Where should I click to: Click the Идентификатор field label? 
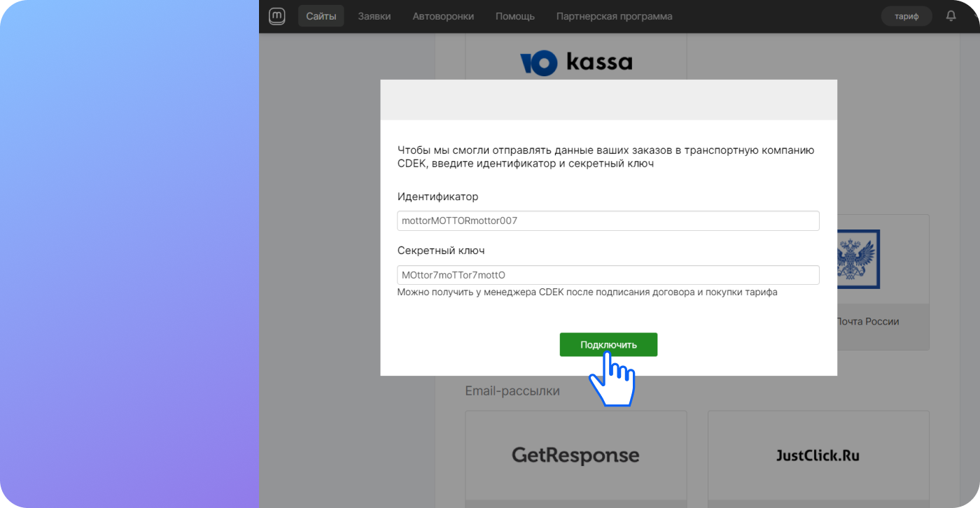click(x=438, y=197)
